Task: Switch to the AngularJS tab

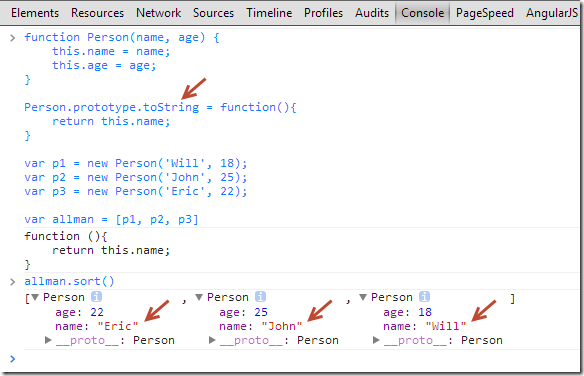Action: pos(552,13)
